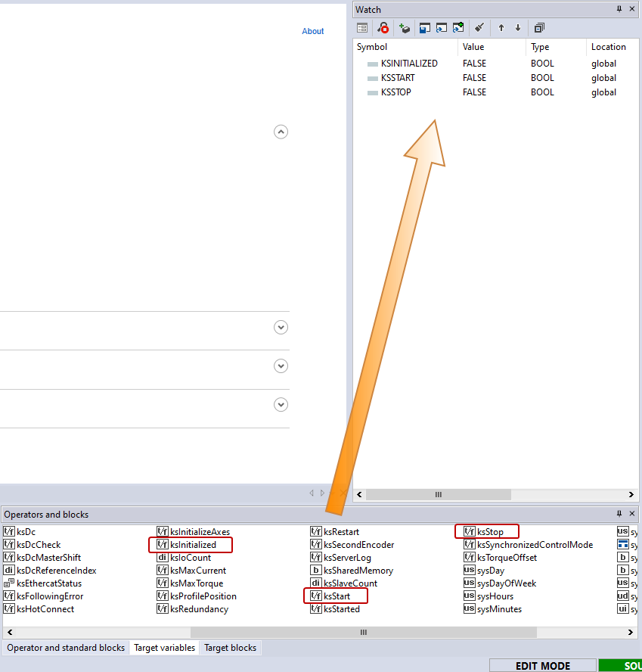This screenshot has width=642, height=672.
Task: Click the Type column header
Action: [557, 47]
